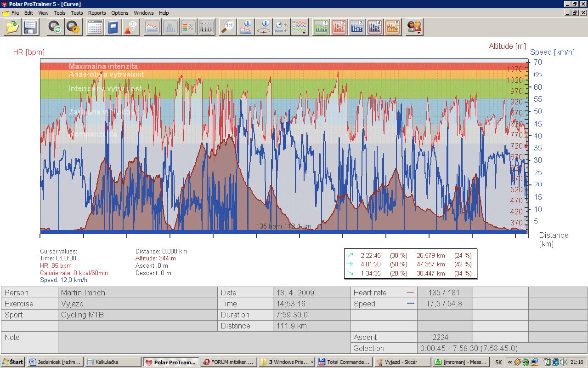Open the Tests menu
Screen dimensions: 588x368
(77, 13)
